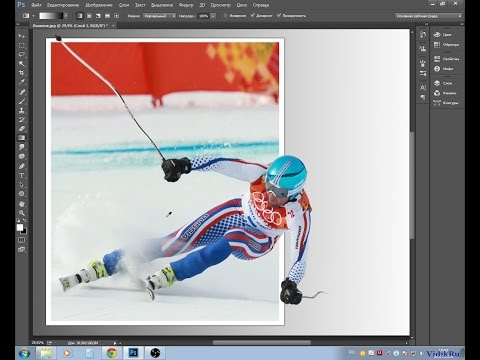Select the Rectangular Marquee tool
480x360 pixels.
tap(22, 45)
